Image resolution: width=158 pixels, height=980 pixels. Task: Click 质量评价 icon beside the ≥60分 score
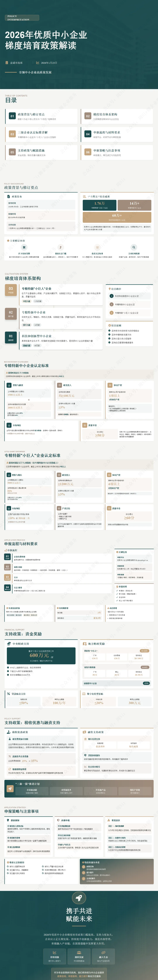[x=109, y=508]
